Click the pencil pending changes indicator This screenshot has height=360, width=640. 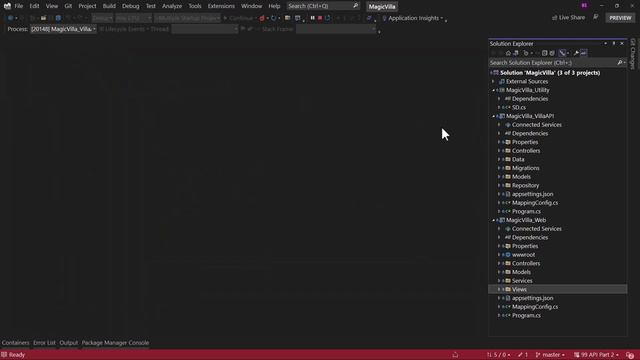523,355
